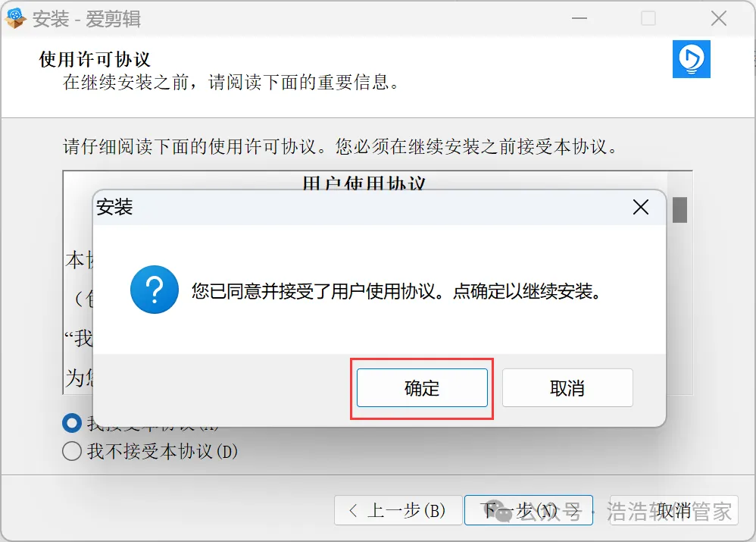Viewport: 756px width, 542px height.
Task: Confirm with the 确定 button
Action: point(422,388)
